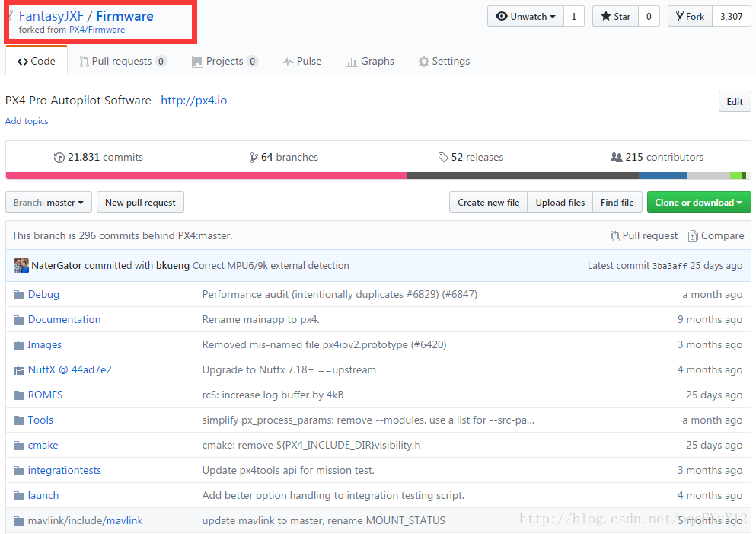Viewport: 756px width, 534px height.
Task: Click the people icon next to contributors
Action: click(x=617, y=157)
